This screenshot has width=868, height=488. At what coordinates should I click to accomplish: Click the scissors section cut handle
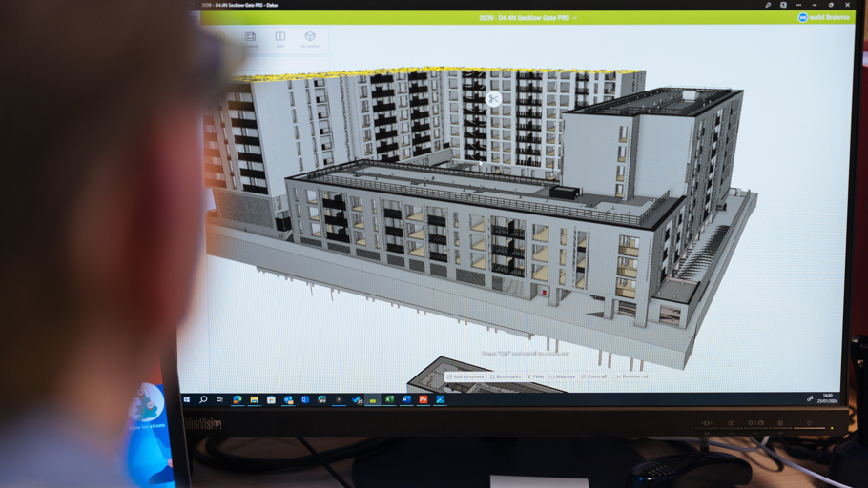pyautogui.click(x=493, y=98)
